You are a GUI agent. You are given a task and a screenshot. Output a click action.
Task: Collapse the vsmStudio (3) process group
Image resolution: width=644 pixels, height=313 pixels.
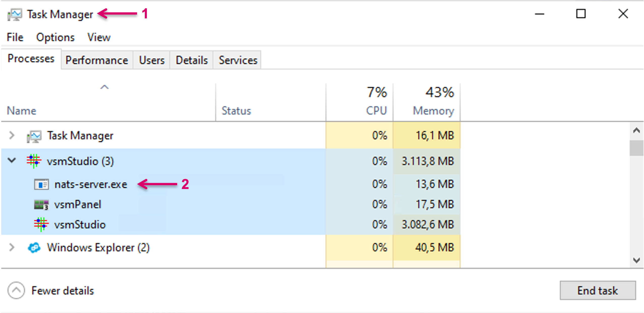coord(12,161)
